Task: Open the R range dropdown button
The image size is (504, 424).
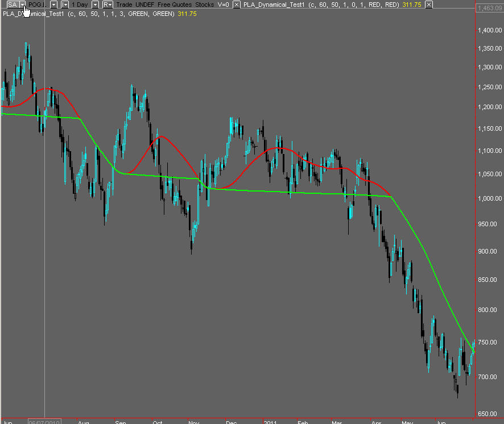Action: [x=107, y=5]
